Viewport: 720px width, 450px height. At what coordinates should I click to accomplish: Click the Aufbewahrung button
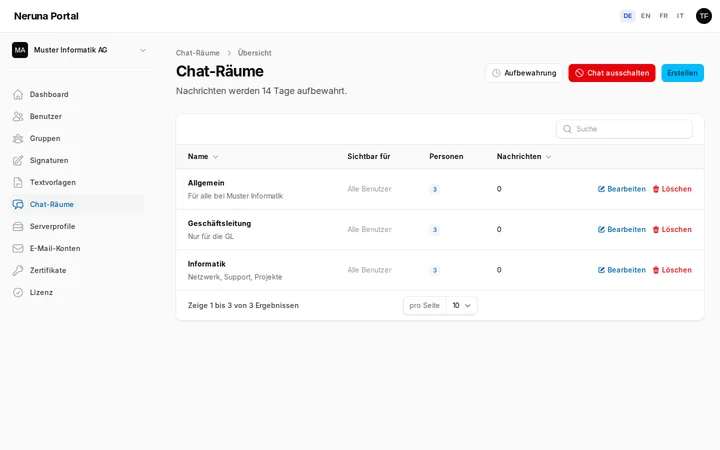[x=524, y=73]
